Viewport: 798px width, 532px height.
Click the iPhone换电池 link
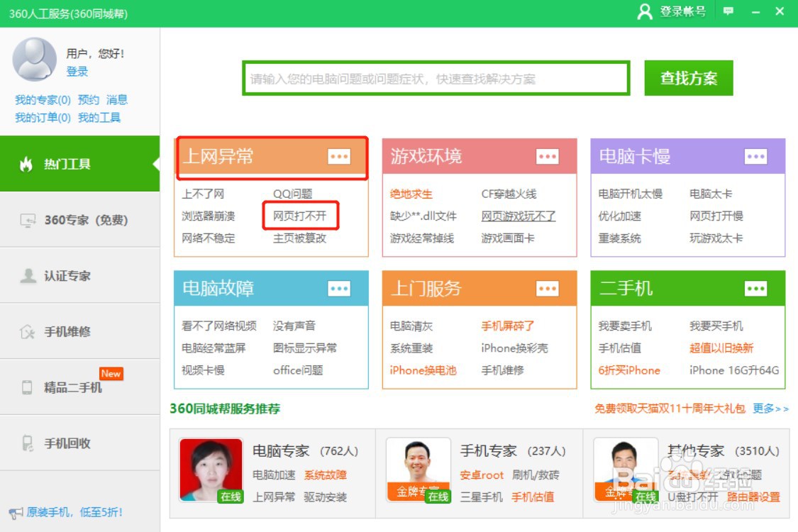click(x=423, y=370)
